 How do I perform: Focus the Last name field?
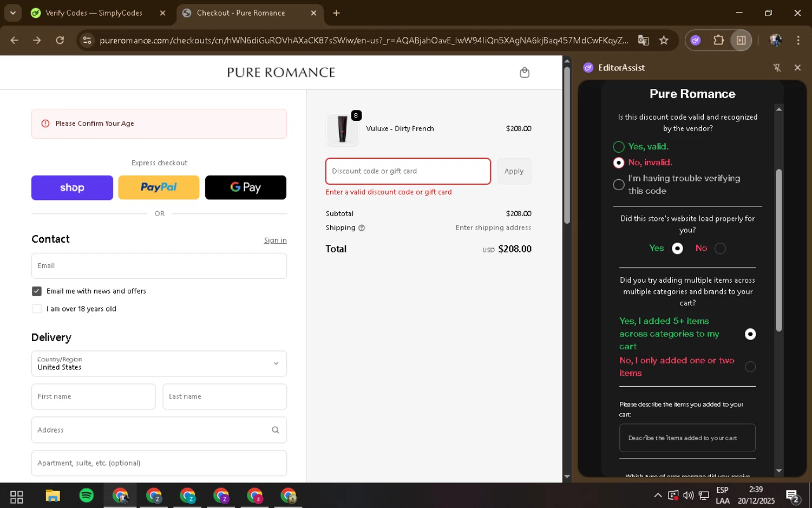pyautogui.click(x=225, y=396)
